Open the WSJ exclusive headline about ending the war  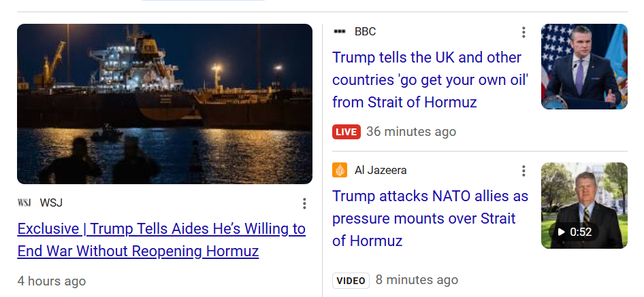point(161,240)
